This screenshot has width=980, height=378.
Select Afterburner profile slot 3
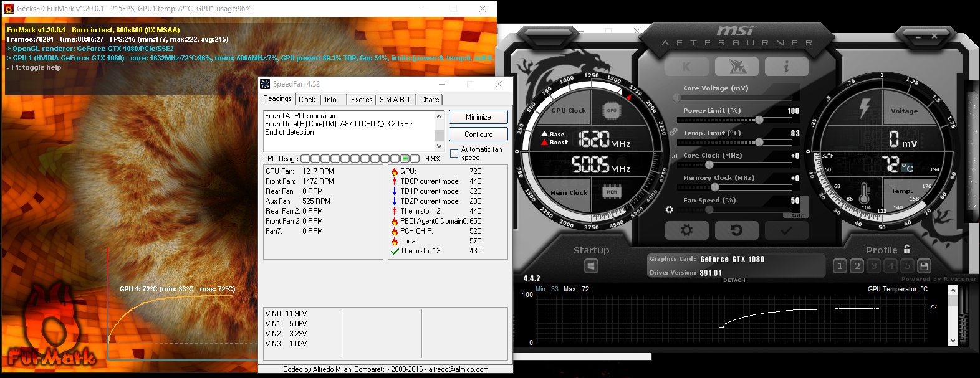tap(873, 266)
